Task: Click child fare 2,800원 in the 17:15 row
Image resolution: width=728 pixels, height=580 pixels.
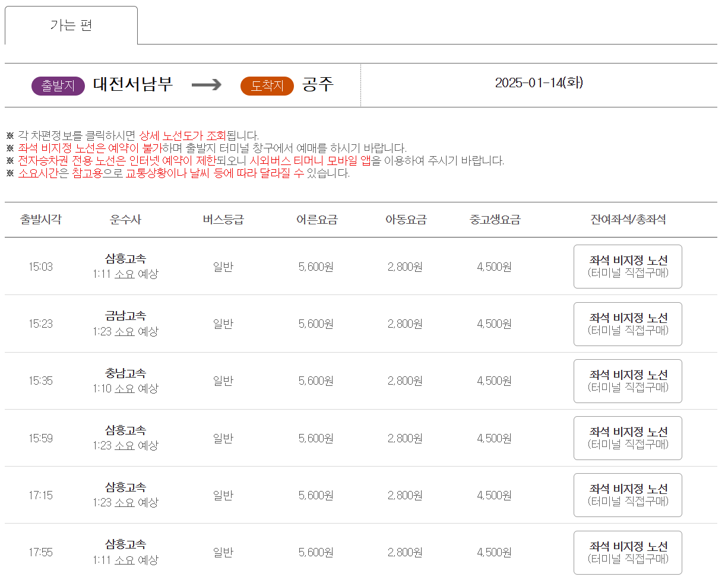Action: click(405, 495)
